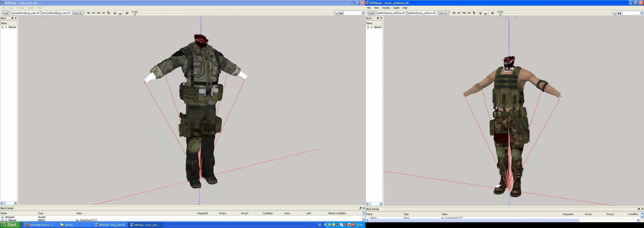Click Block List horizontal scrollbar in long_coat window
Screen dimensions: 644x228
click(8, 203)
